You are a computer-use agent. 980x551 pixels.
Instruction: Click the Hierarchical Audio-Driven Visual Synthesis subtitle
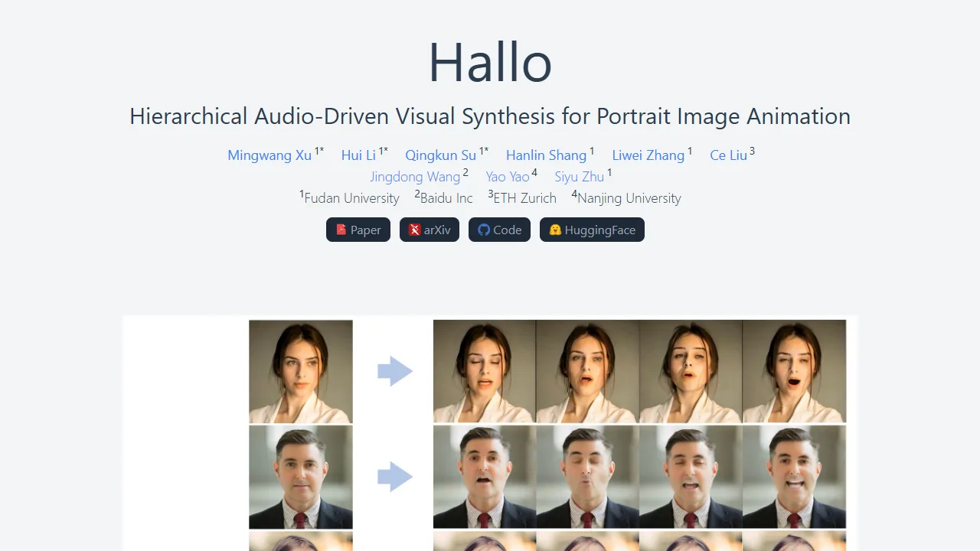click(490, 116)
